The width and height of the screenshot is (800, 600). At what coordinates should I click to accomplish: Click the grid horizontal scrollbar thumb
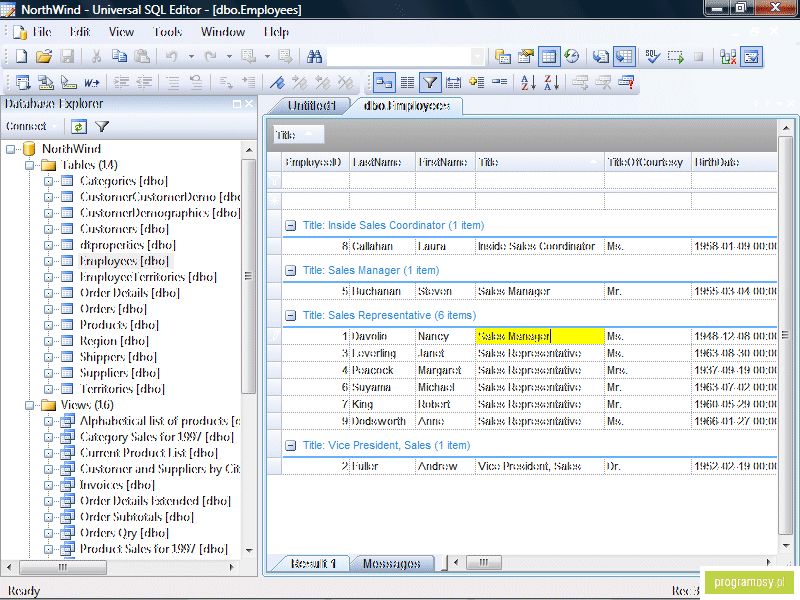(483, 563)
